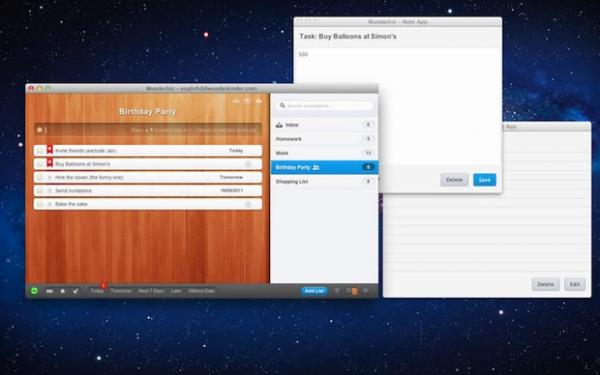Switch to Next 7 Days filter

pyautogui.click(x=151, y=291)
